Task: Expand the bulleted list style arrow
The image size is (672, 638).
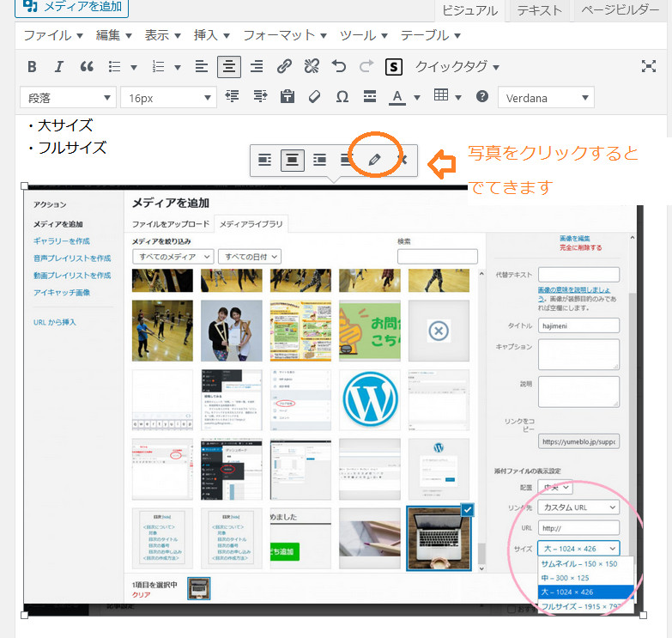Action: tap(134, 67)
